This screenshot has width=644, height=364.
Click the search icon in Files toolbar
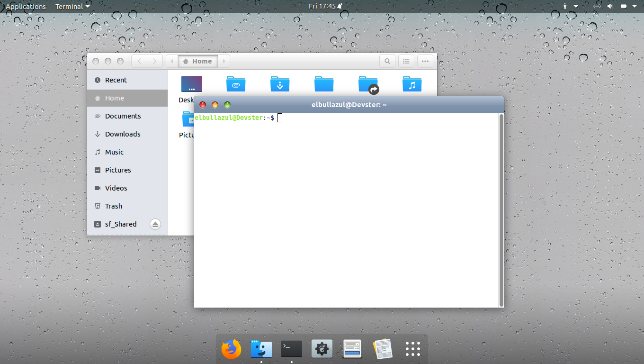click(387, 61)
